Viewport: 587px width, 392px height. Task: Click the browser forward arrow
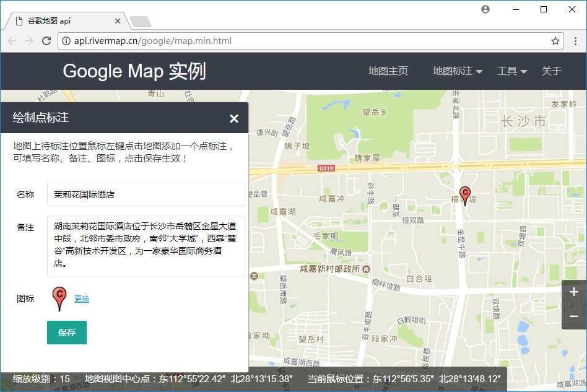tap(29, 41)
